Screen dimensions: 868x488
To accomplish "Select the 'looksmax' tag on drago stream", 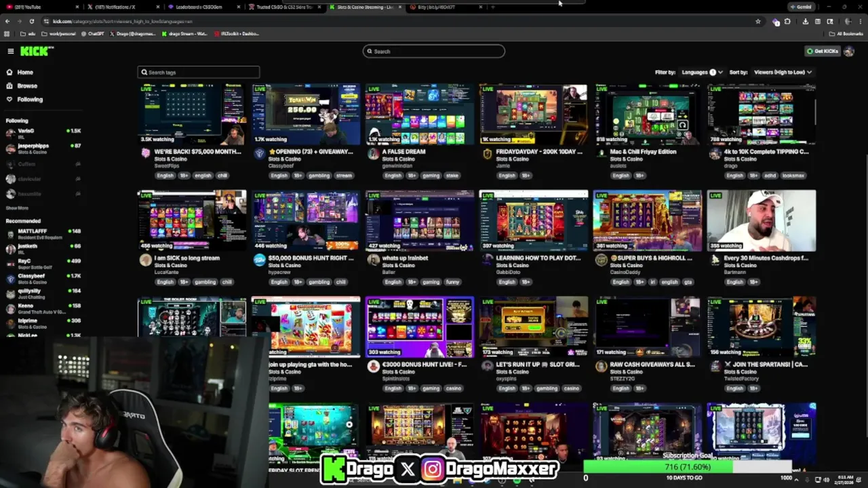I will click(793, 176).
